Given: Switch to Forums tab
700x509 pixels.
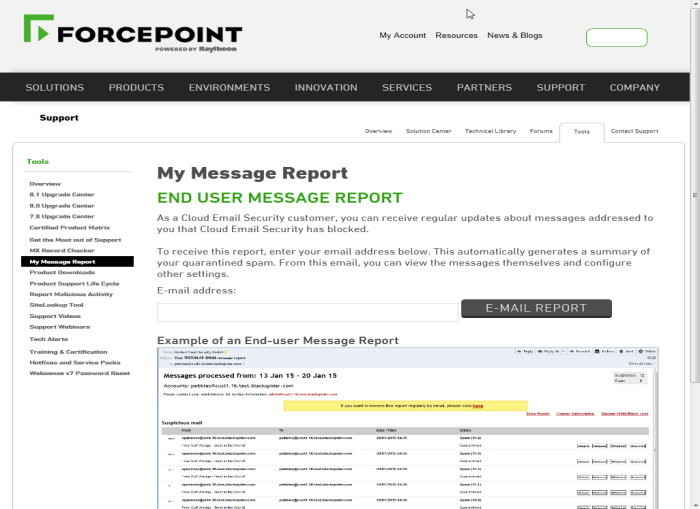Looking at the screenshot, I should [541, 131].
